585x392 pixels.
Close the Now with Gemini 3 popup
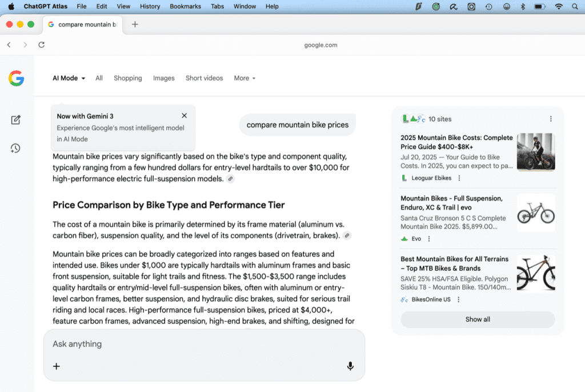(x=185, y=116)
